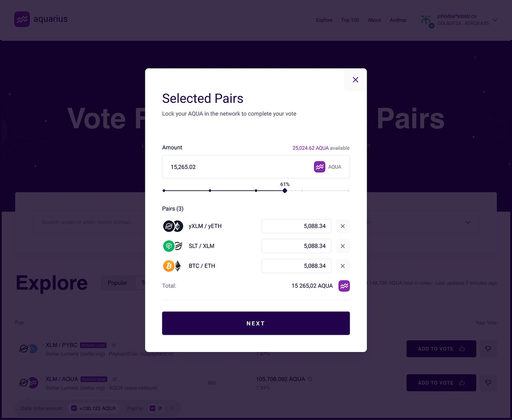Click 25,024.62 AQUA available link
Image resolution: width=512 pixels, height=420 pixels.
(x=310, y=148)
